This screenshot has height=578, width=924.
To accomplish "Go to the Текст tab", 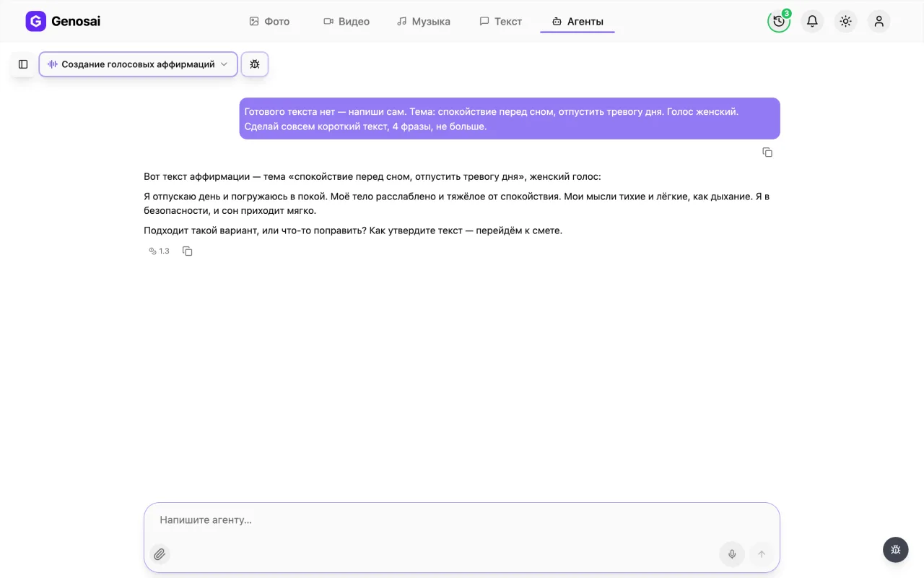I will point(500,22).
